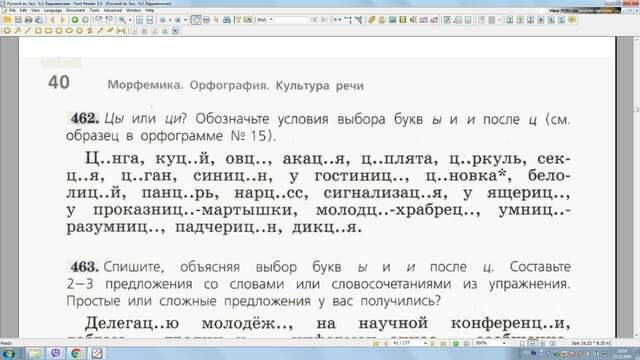
Task: Open the Document menu
Action: click(76, 10)
